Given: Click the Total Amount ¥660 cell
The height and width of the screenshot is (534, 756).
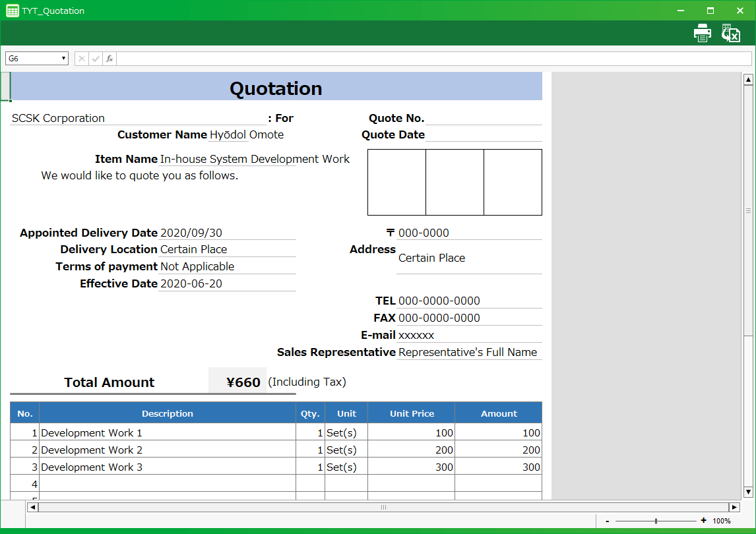Looking at the screenshot, I should tap(237, 382).
